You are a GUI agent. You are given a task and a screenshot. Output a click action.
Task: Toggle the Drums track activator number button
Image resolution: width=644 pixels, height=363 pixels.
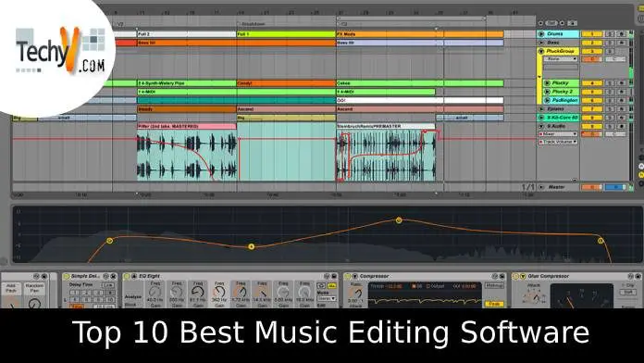(591, 33)
